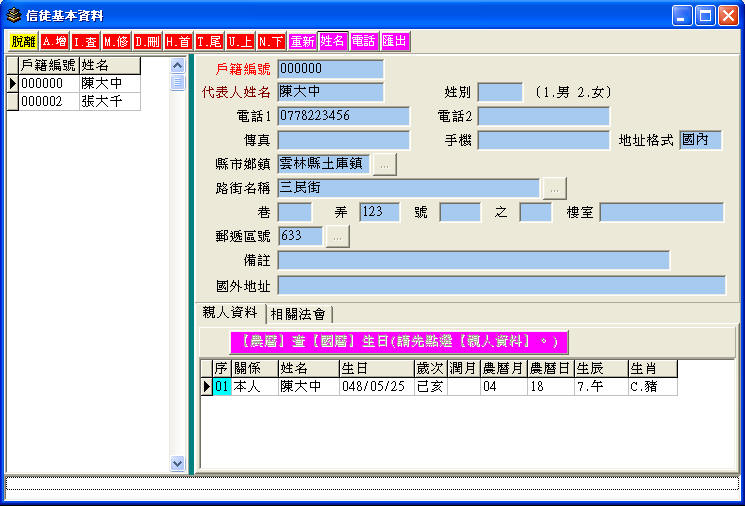Click the 郵遞區號 field showing 633

pyautogui.click(x=300, y=236)
